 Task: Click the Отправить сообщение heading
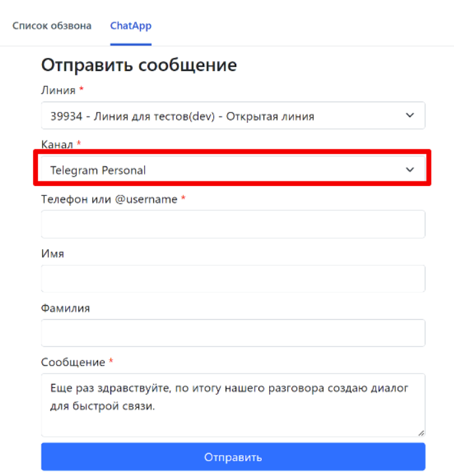coord(139,65)
